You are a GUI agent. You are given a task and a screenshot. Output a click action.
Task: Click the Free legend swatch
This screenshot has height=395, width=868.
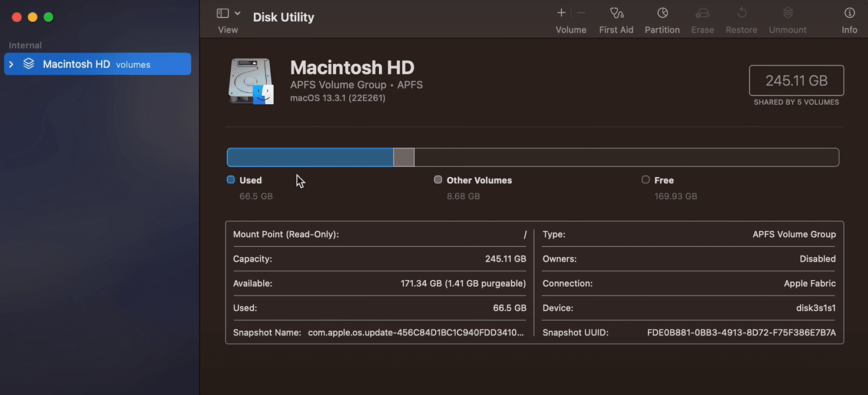[645, 180]
